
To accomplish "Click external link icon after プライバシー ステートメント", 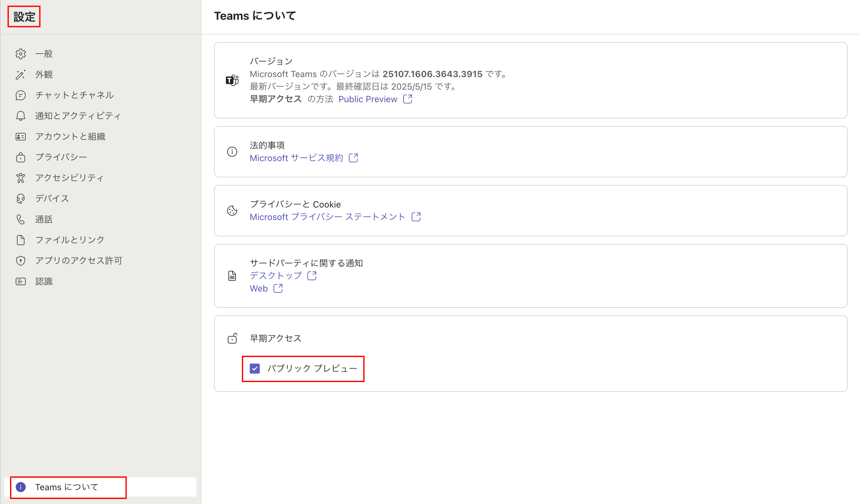I will (416, 217).
